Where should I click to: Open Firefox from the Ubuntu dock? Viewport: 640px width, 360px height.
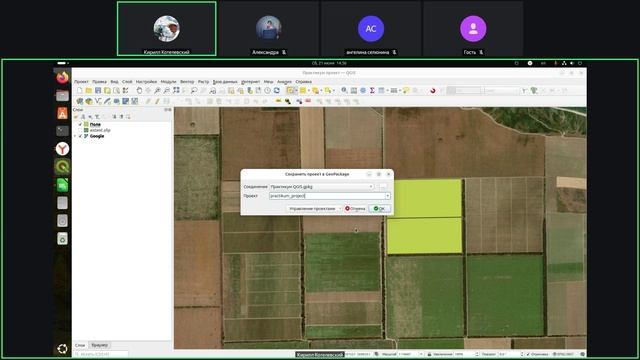click(62, 77)
